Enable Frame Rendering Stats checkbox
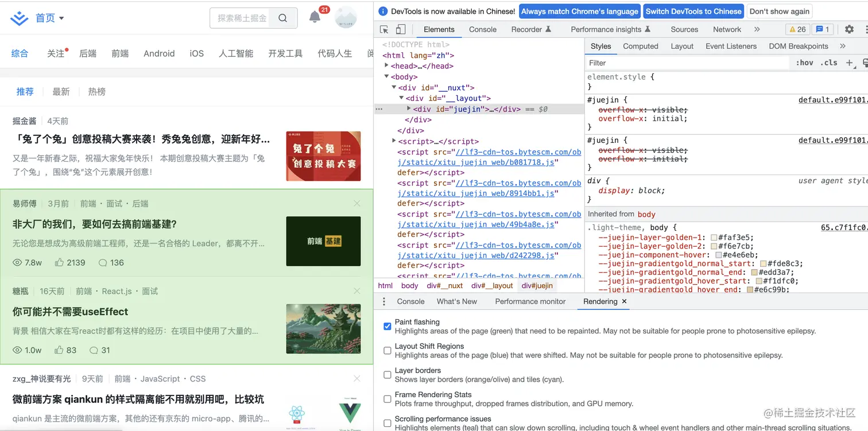 pos(387,399)
